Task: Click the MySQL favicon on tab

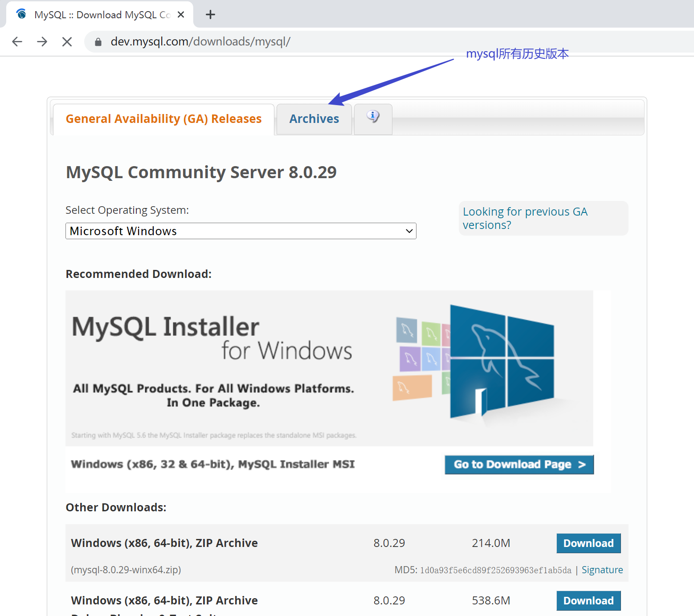Action: pyautogui.click(x=21, y=14)
